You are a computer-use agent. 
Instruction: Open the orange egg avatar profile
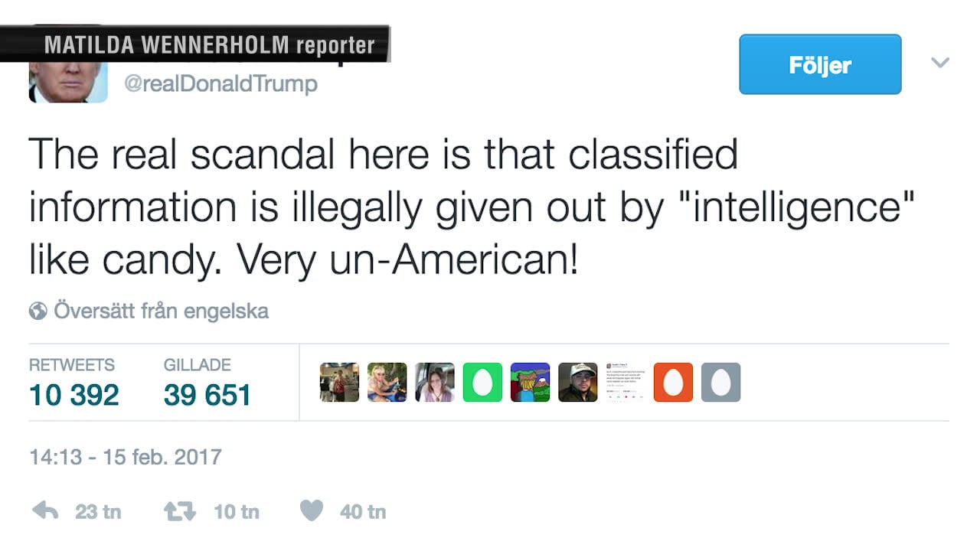pos(673,382)
